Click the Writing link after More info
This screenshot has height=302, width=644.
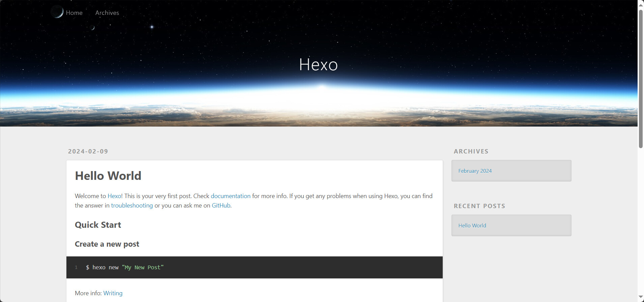click(x=113, y=293)
